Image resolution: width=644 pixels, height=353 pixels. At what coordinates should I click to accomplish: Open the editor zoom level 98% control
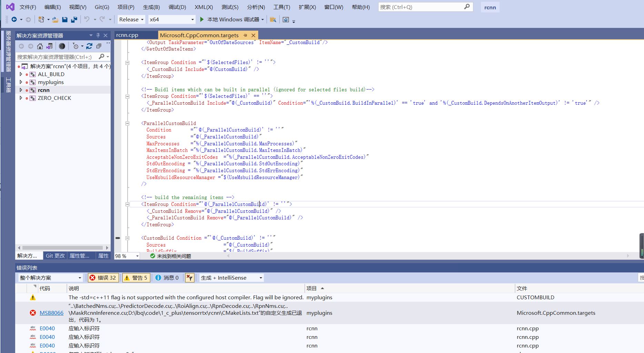tap(126, 256)
